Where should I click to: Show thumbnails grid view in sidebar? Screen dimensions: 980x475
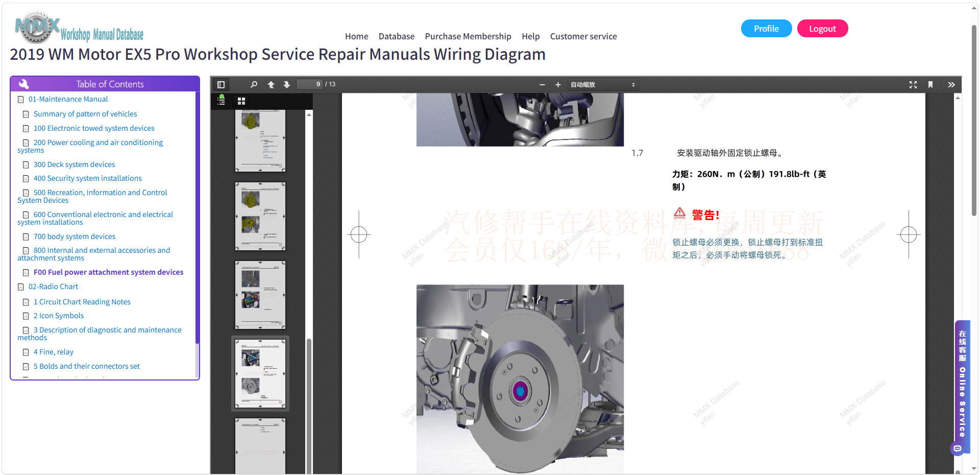[241, 101]
